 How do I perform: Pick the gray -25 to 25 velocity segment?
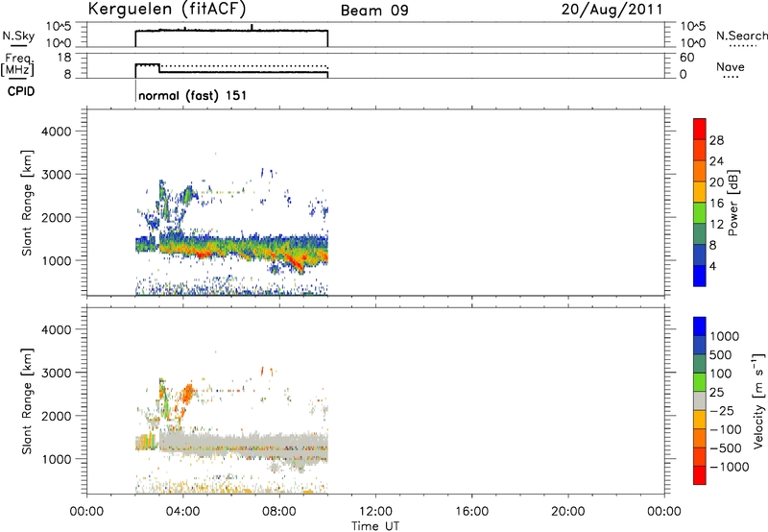(x=700, y=400)
